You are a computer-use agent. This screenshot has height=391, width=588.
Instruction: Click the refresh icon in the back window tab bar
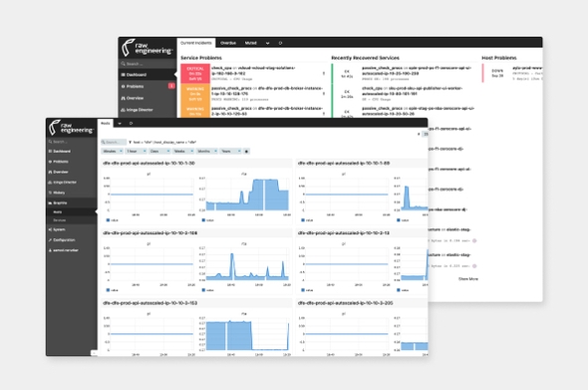pyautogui.click(x=280, y=43)
